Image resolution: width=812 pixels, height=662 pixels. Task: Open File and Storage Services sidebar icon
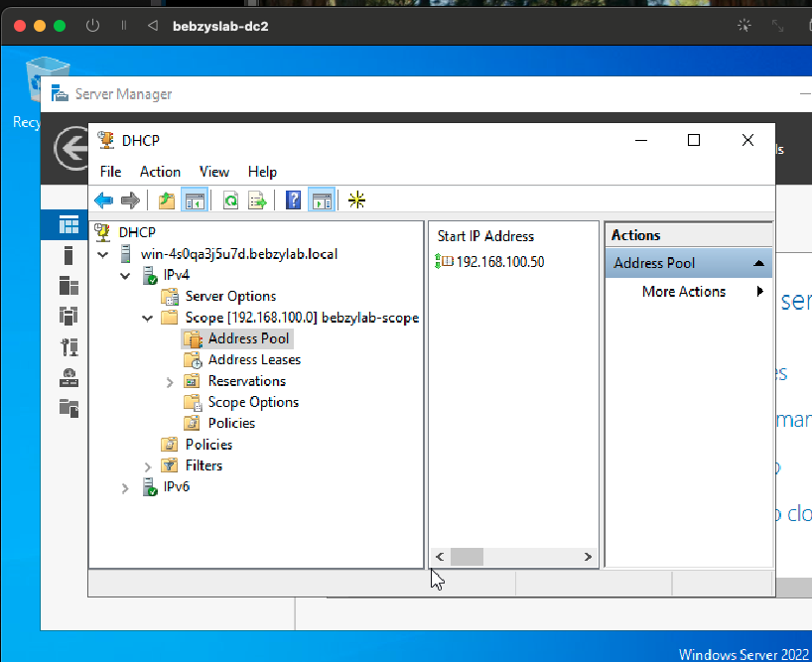(x=68, y=408)
